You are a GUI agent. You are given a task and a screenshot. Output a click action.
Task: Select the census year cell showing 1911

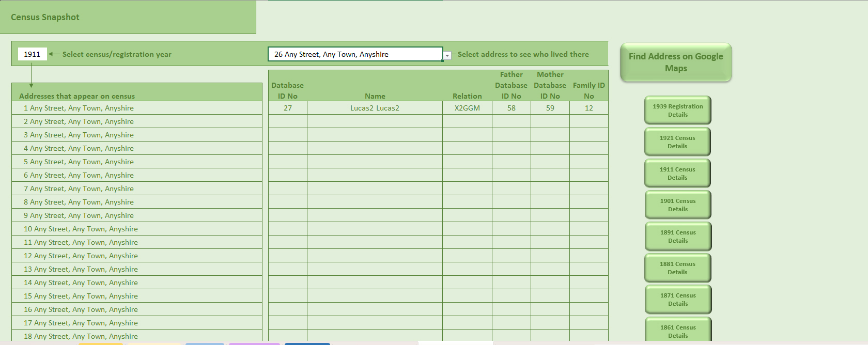pyautogui.click(x=32, y=54)
